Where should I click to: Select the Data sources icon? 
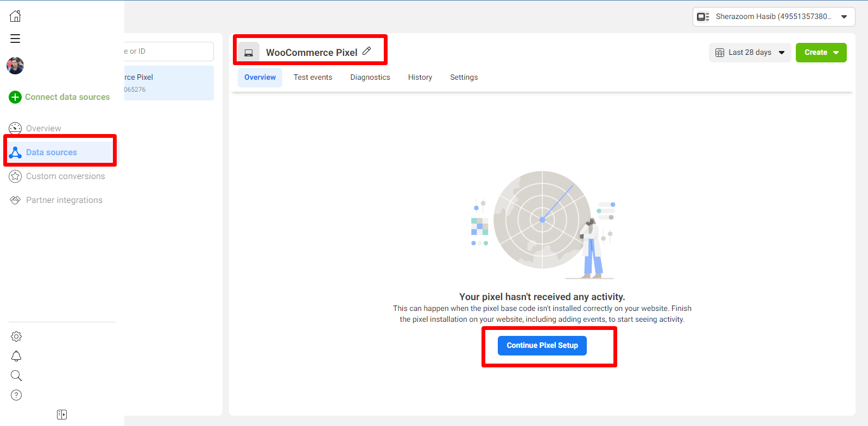coord(15,152)
